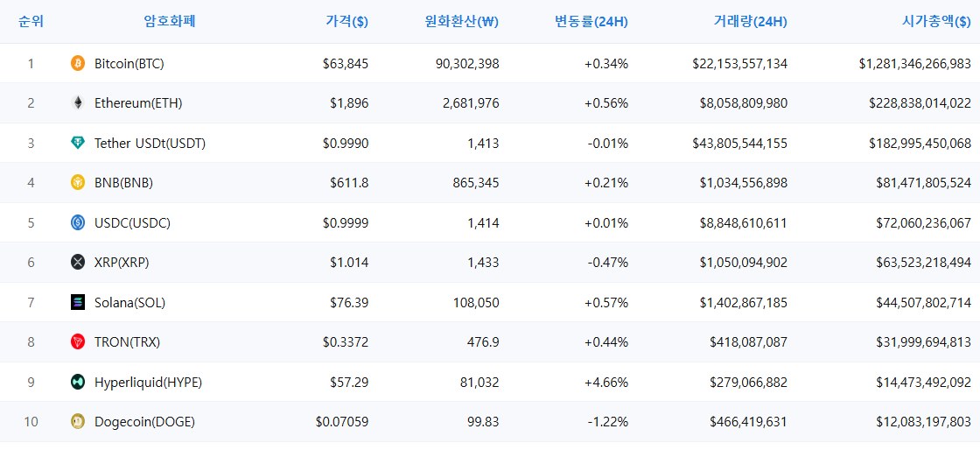Select Bitcoin price $63,845
The height and width of the screenshot is (450, 980).
tap(346, 63)
